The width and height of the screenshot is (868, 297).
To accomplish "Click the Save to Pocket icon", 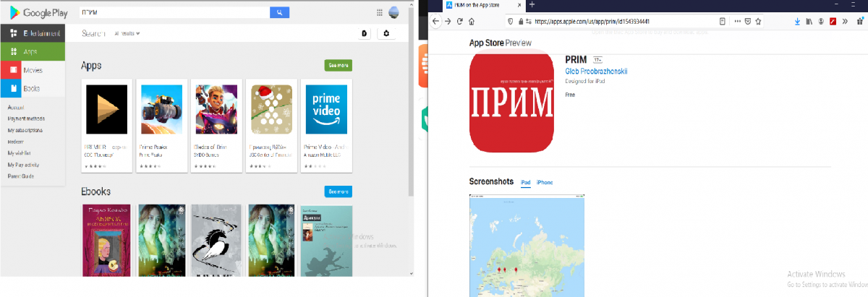I will point(748,22).
